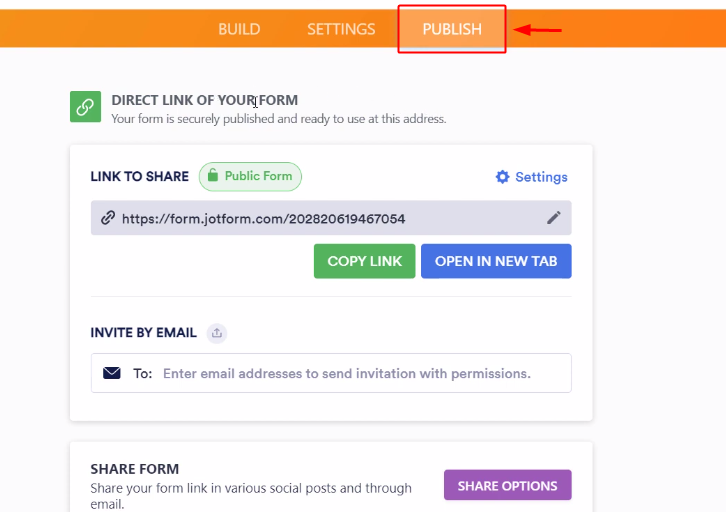The image size is (726, 512).
Task: Select the PUBLISH tab
Action: (x=452, y=29)
